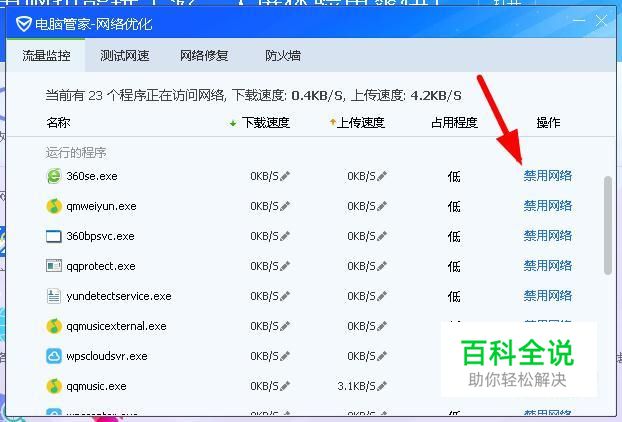Edit download speed limit for qmweiyun.exe
This screenshot has width=622, height=422.
(x=285, y=206)
